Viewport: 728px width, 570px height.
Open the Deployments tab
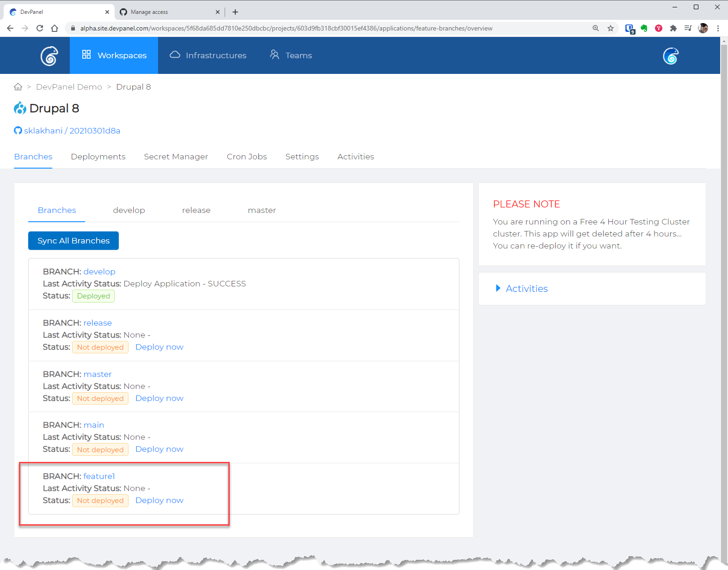[x=98, y=157]
